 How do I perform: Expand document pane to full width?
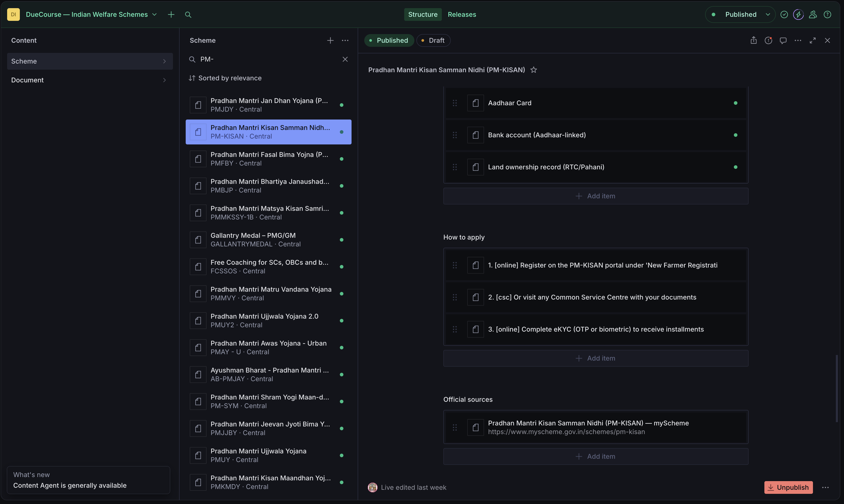tap(812, 40)
